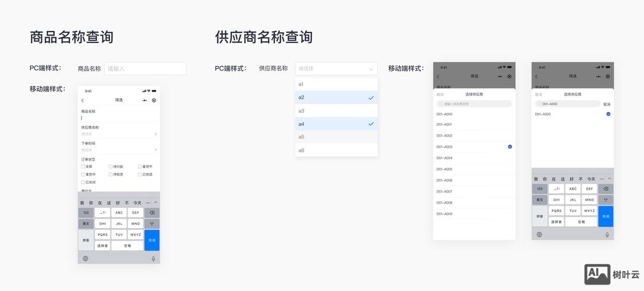
Task: Check the 待收货 order status checkbox
Action: (111, 175)
